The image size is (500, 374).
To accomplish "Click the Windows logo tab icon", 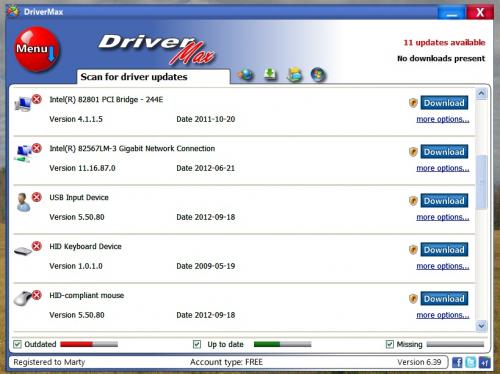I will (x=318, y=74).
